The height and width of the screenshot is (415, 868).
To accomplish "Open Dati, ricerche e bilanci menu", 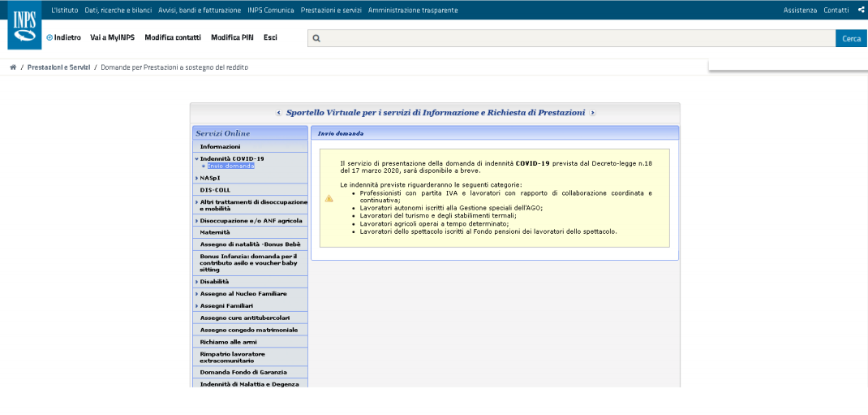I will [118, 10].
